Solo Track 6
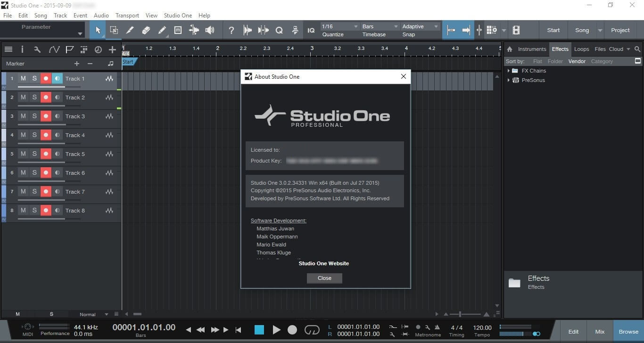Image resolution: width=644 pixels, height=343 pixels. coord(34,173)
